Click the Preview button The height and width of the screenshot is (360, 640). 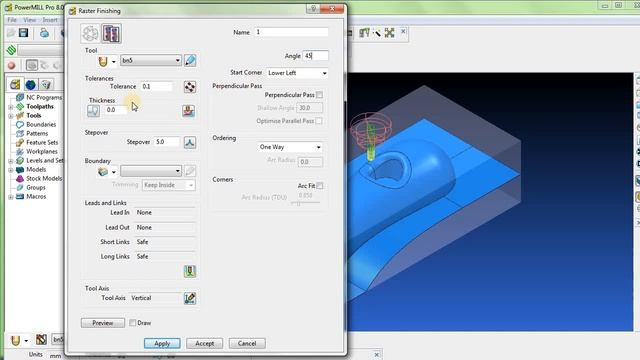103,323
